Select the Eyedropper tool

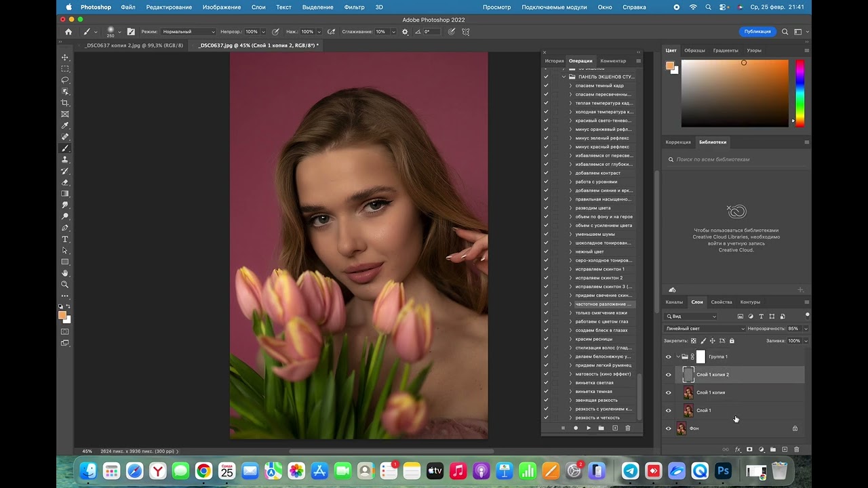(65, 125)
